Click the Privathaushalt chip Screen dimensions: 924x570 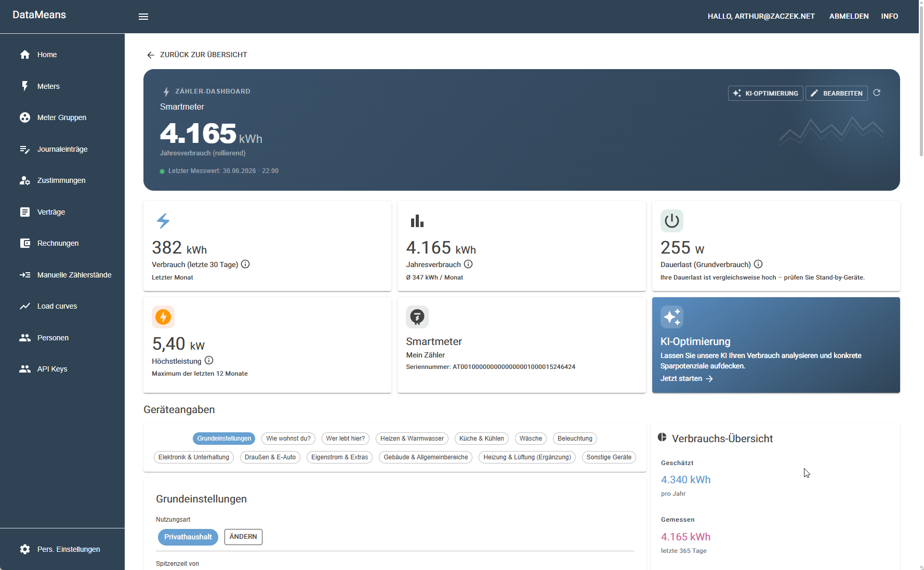pos(188,537)
